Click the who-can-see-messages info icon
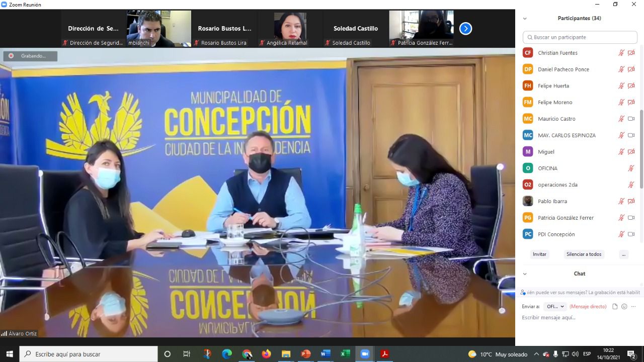This screenshot has width=644, height=362. (x=523, y=292)
